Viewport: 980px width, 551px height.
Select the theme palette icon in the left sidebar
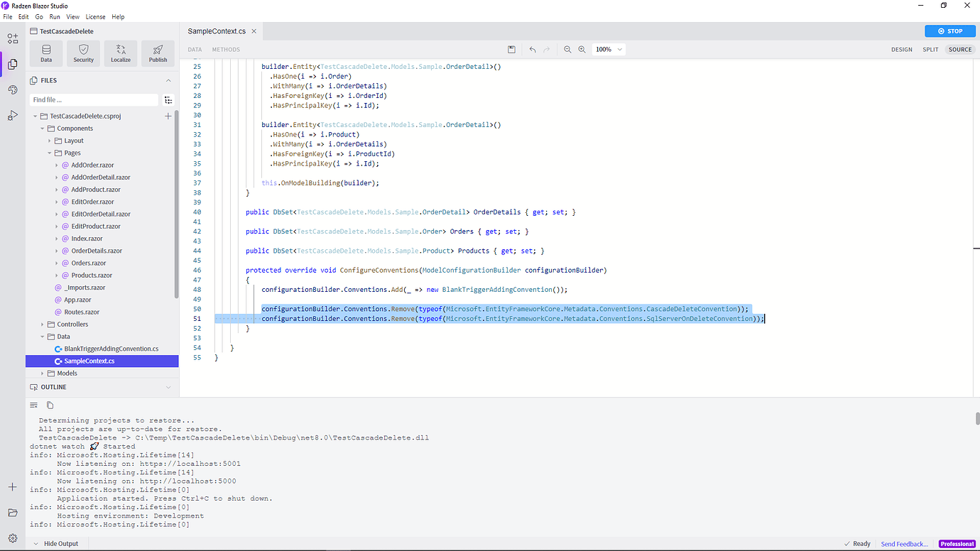[x=12, y=89]
